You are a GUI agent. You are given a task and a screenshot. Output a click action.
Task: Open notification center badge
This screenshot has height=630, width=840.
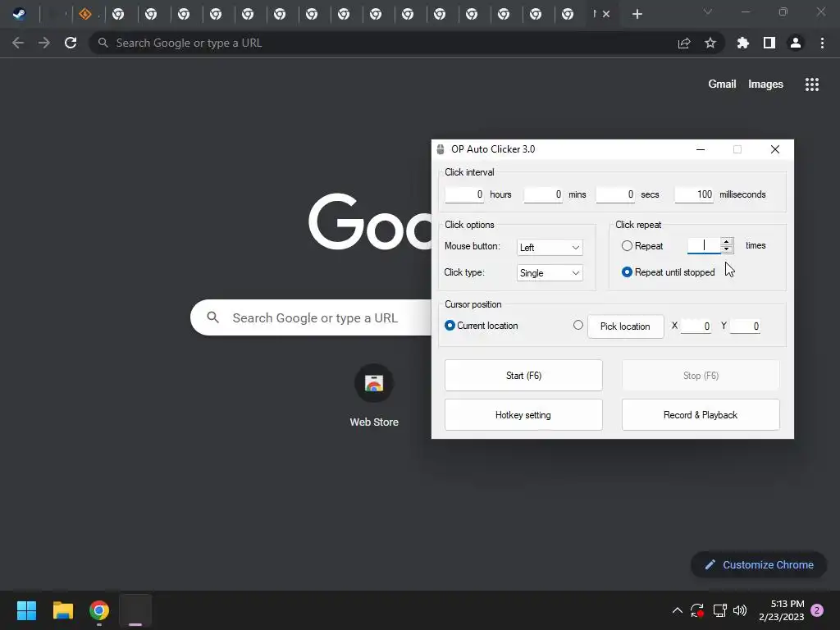point(817,610)
